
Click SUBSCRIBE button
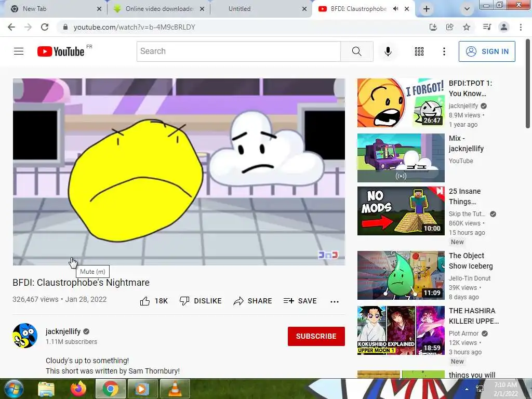pos(316,336)
